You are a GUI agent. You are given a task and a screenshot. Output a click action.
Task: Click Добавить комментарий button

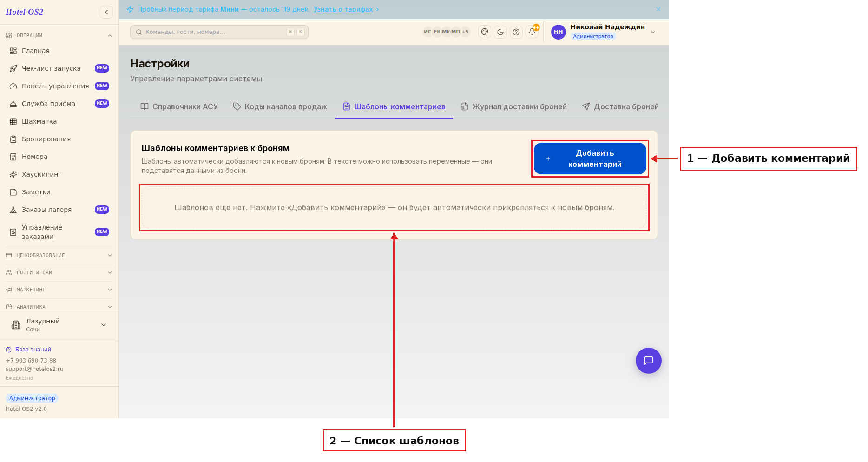click(x=590, y=158)
